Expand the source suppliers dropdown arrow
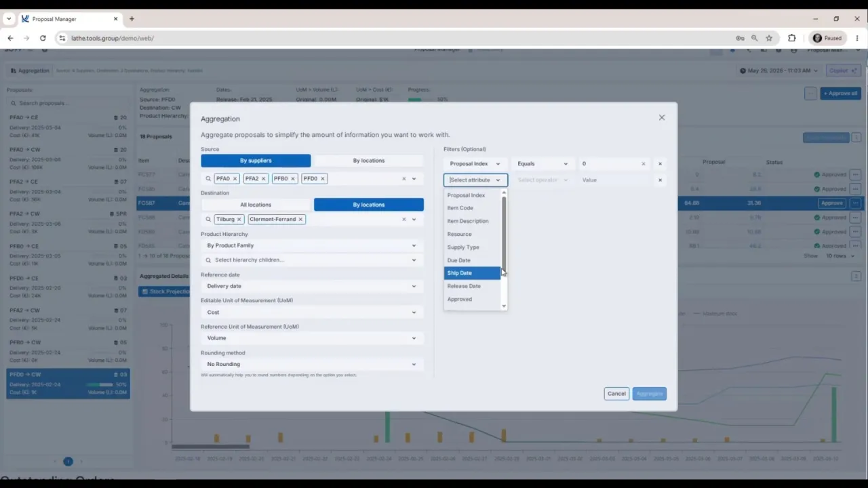 pyautogui.click(x=414, y=179)
